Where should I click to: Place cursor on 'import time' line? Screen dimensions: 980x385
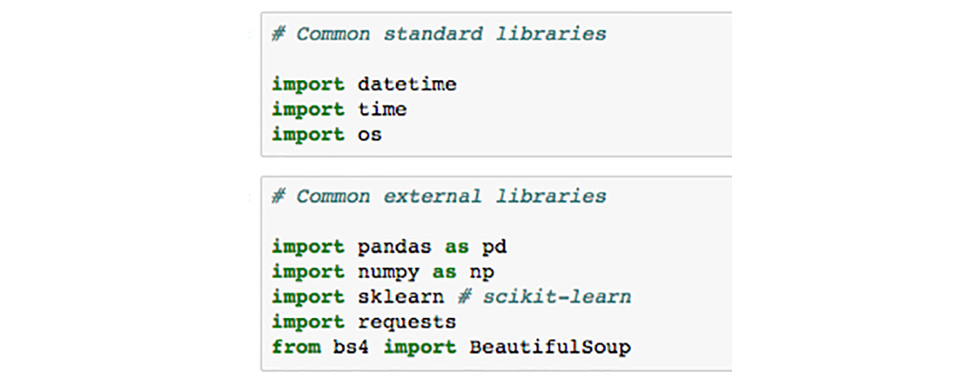click(x=338, y=110)
